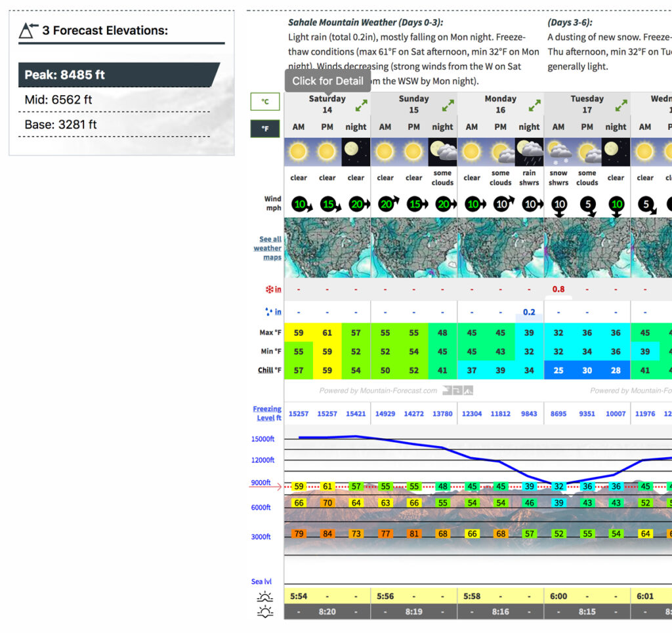Select the °F units button
The image size is (672, 633).
pyautogui.click(x=265, y=129)
